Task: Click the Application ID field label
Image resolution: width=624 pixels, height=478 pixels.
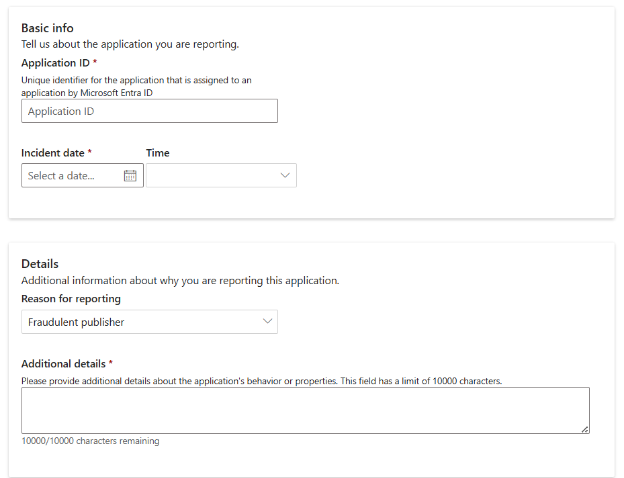Action: click(x=56, y=62)
